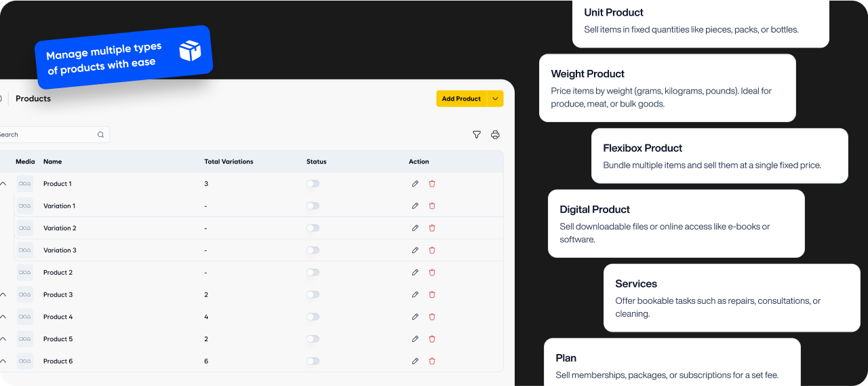This screenshot has height=386, width=868.
Task: Switch on the Variation 1 status toggle
Action: [x=313, y=206]
